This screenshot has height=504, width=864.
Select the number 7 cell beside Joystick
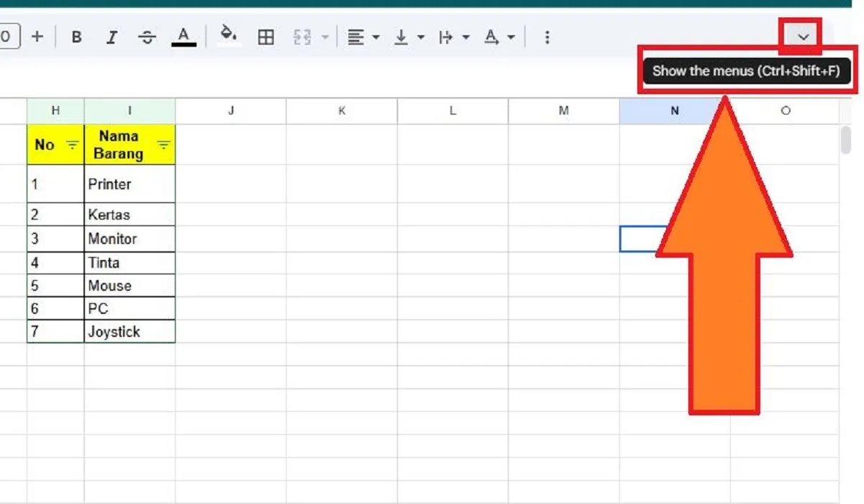click(55, 332)
